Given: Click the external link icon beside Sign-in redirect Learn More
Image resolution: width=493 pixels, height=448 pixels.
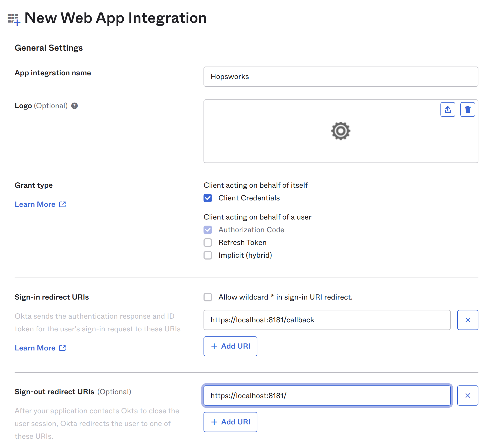Looking at the screenshot, I should pyautogui.click(x=62, y=348).
